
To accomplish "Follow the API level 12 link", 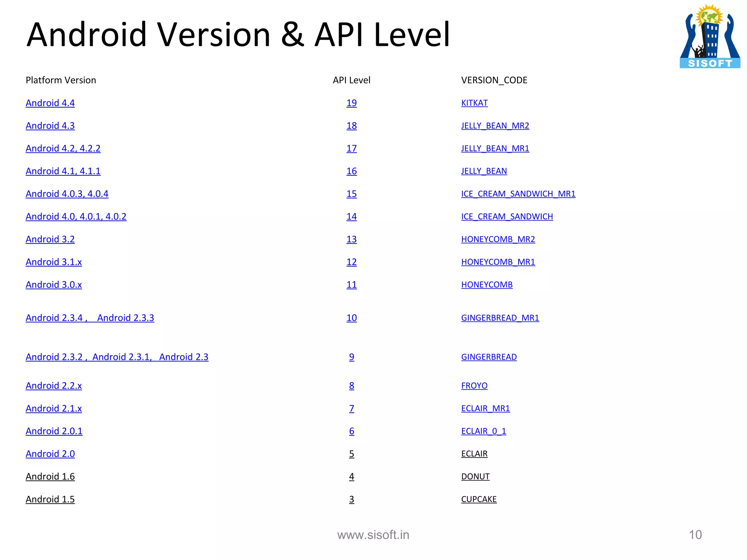I will pos(352,262).
